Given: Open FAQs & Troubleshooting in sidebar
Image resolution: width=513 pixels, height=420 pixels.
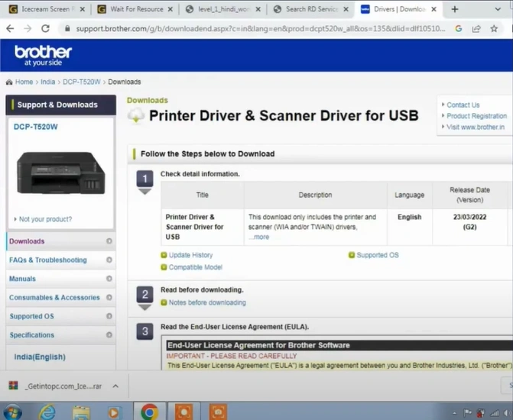Looking at the screenshot, I should 47,260.
